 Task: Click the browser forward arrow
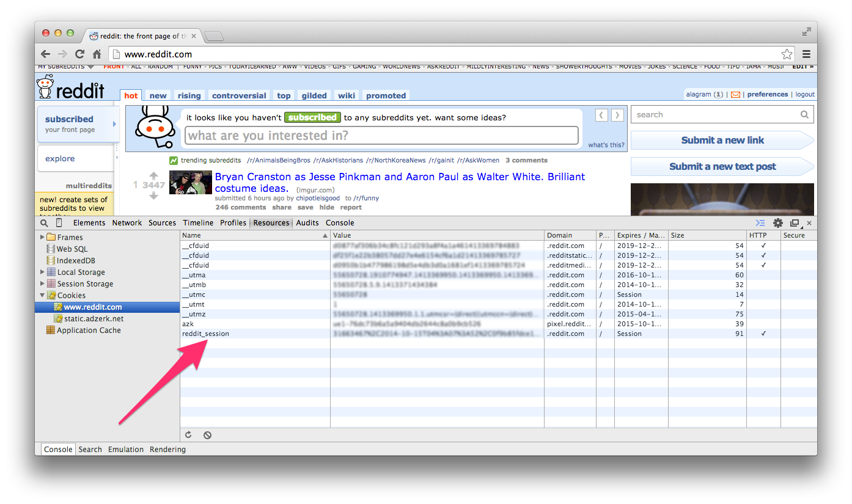click(x=62, y=54)
